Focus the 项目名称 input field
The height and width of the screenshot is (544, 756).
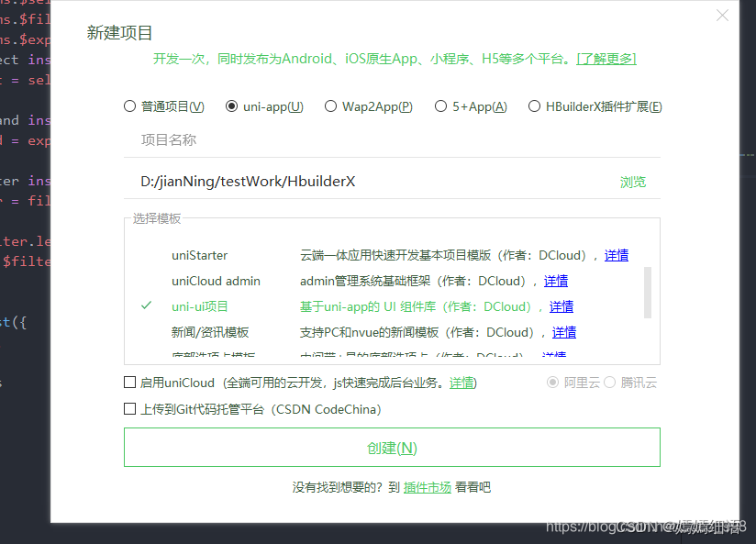(392, 140)
